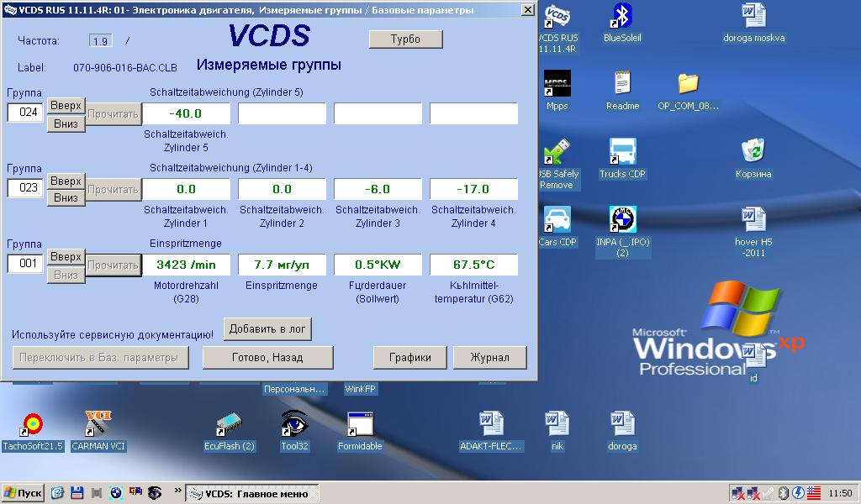Open the ADAKT-FLEC Word document
The image size is (861, 504).
[491, 431]
